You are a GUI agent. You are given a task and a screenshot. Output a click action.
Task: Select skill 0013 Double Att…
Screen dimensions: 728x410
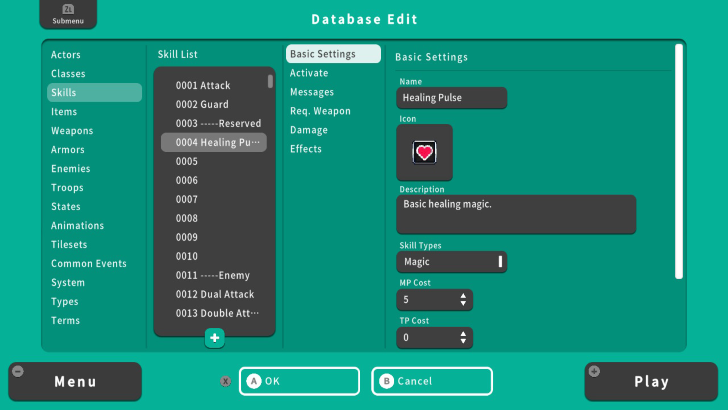pos(214,313)
